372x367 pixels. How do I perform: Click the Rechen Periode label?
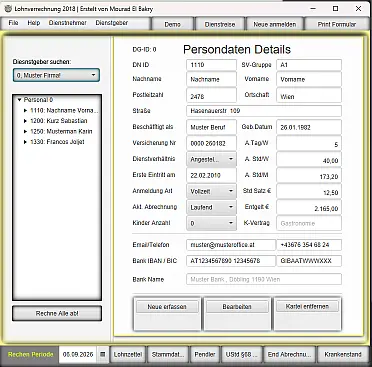(30, 354)
